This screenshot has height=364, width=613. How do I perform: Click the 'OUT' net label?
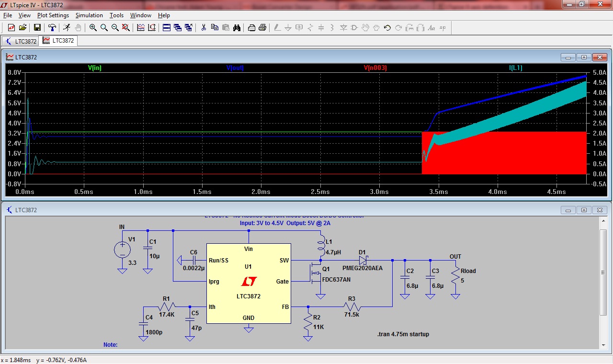coord(455,257)
